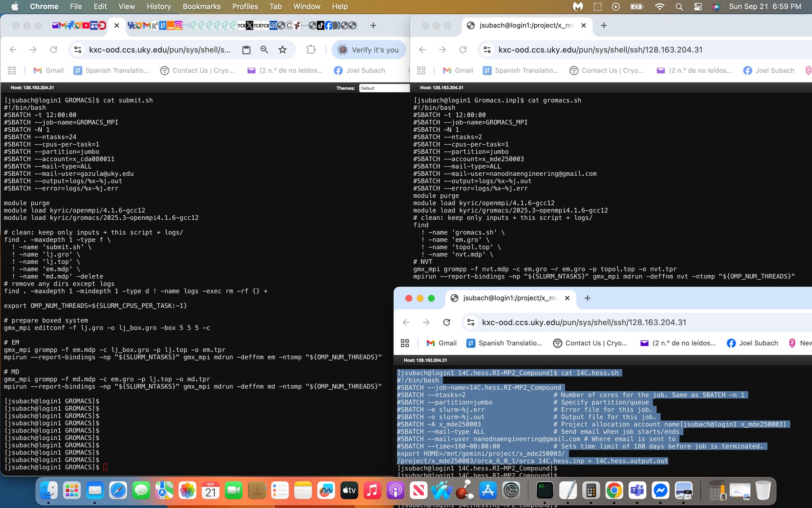Screen dimensions: 812x508
Task: Open Gmail from the bookmarks bar
Action: tap(48, 70)
